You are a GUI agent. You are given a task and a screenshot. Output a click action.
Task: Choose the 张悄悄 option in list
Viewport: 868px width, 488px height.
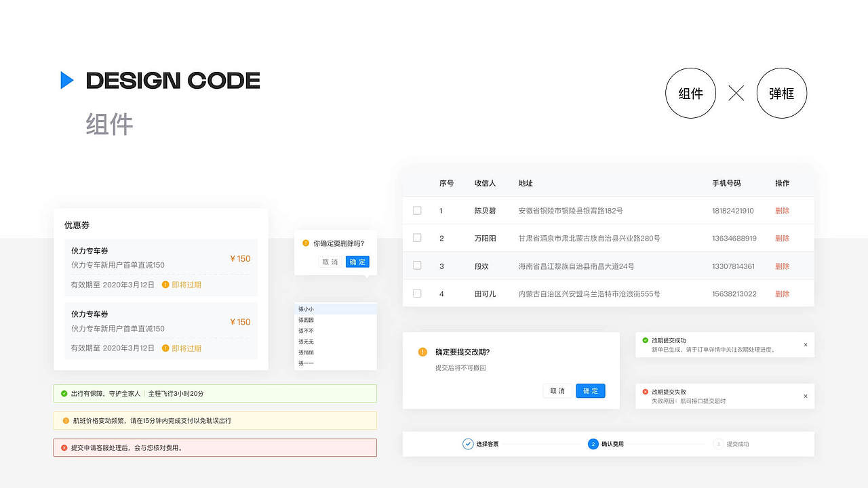point(336,352)
